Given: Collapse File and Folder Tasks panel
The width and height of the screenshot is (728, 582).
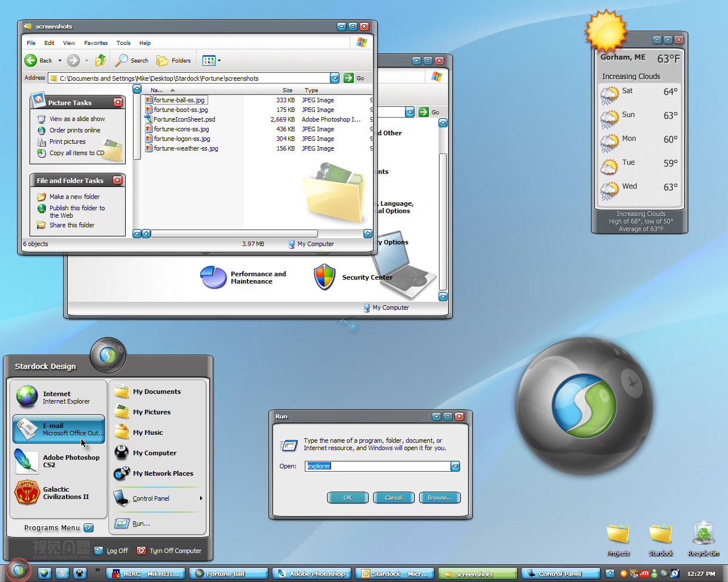Looking at the screenshot, I should click(117, 180).
